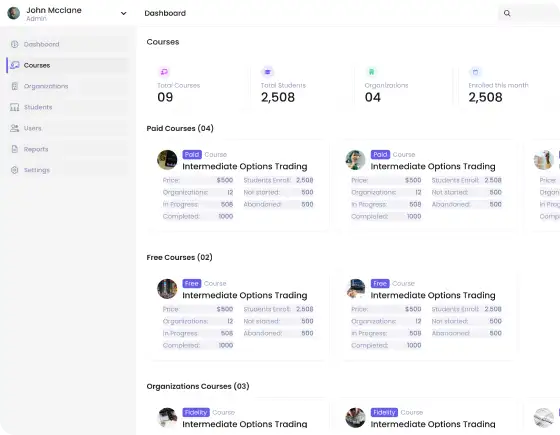Open the Organizations sidebar icon
The width and height of the screenshot is (560, 435).
click(x=15, y=86)
